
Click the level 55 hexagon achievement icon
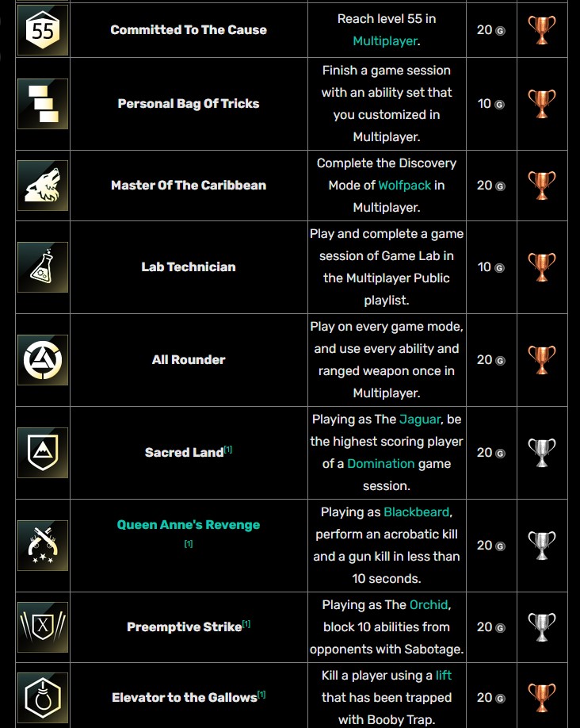pyautogui.click(x=43, y=30)
